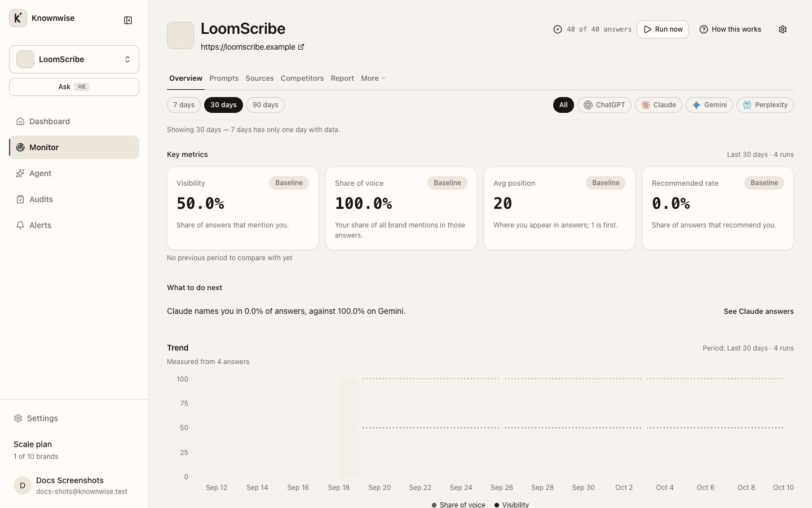
Task: Click the Avg position metric card
Action: tap(559, 208)
